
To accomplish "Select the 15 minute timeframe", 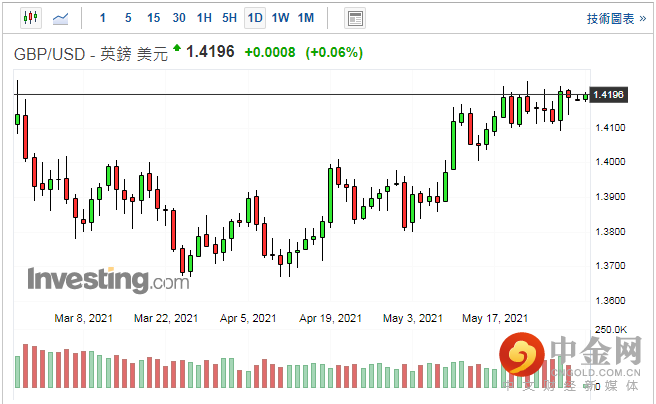I will (x=152, y=18).
